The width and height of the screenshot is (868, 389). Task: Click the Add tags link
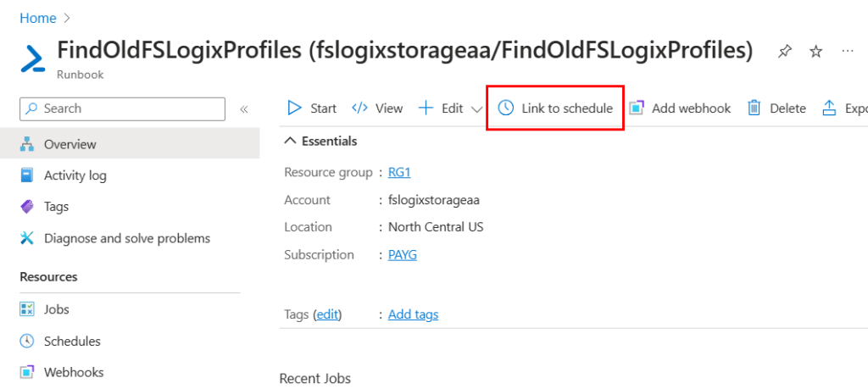[413, 314]
